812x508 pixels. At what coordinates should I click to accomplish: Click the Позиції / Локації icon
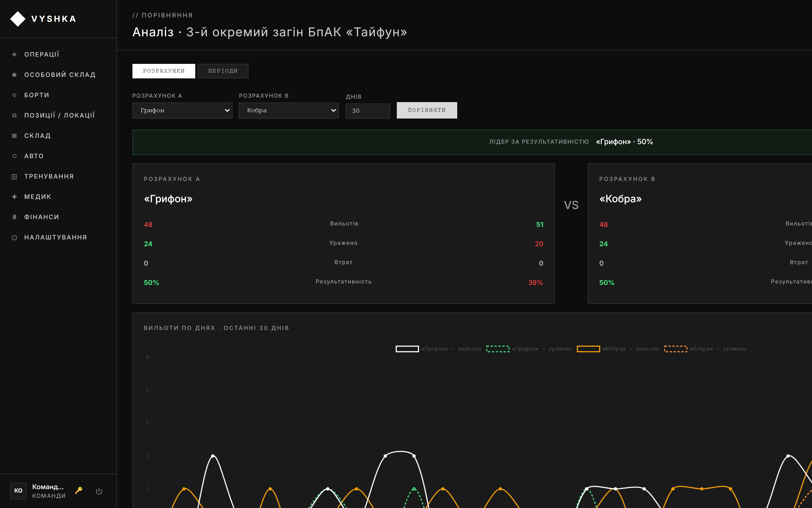click(x=14, y=116)
